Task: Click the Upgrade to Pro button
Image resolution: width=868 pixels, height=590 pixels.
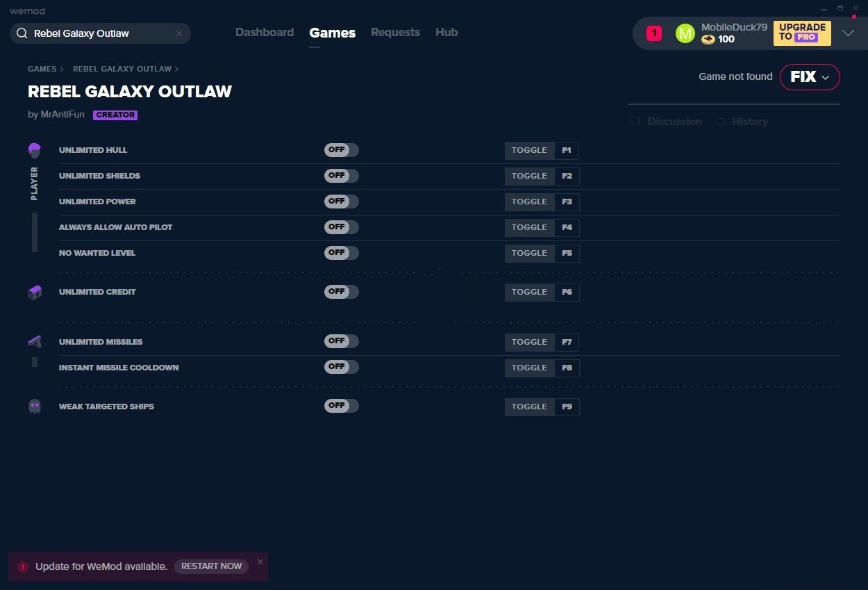Action: [802, 33]
